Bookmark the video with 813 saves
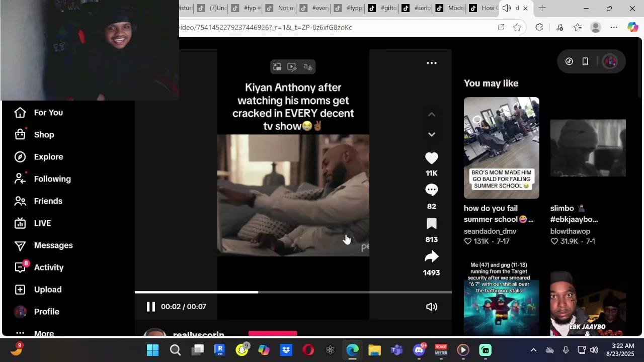Image resolution: width=644 pixels, height=362 pixels. pyautogui.click(x=431, y=224)
